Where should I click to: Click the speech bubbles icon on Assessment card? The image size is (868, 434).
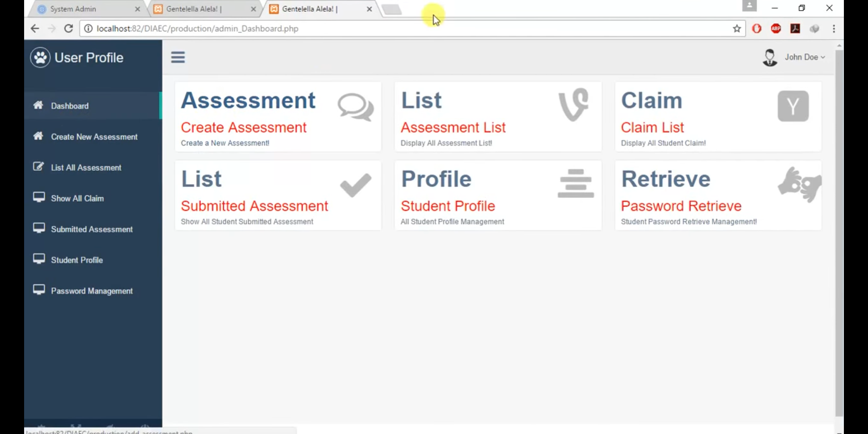(356, 107)
